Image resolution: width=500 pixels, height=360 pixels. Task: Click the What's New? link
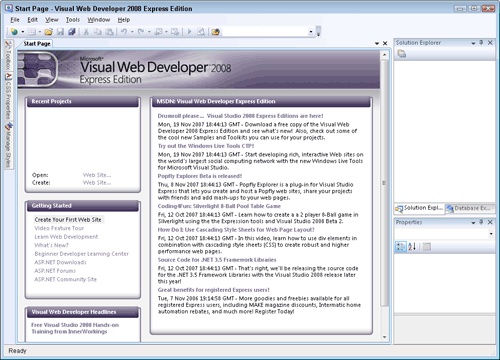click(51, 245)
